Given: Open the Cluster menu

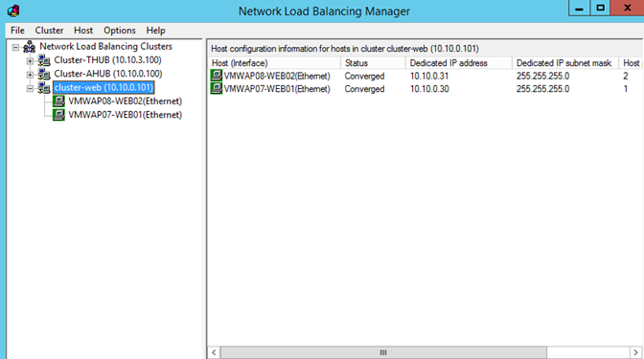Looking at the screenshot, I should coord(49,31).
